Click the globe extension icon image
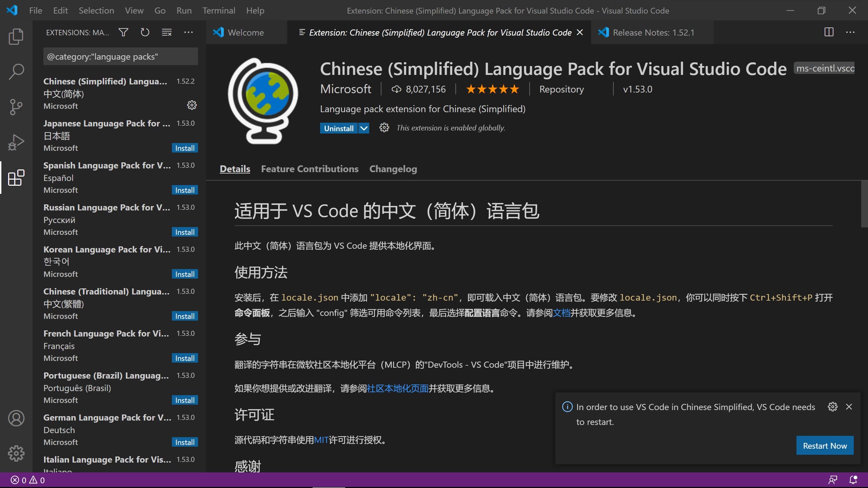Viewport: 868px width, 488px height. [263, 101]
